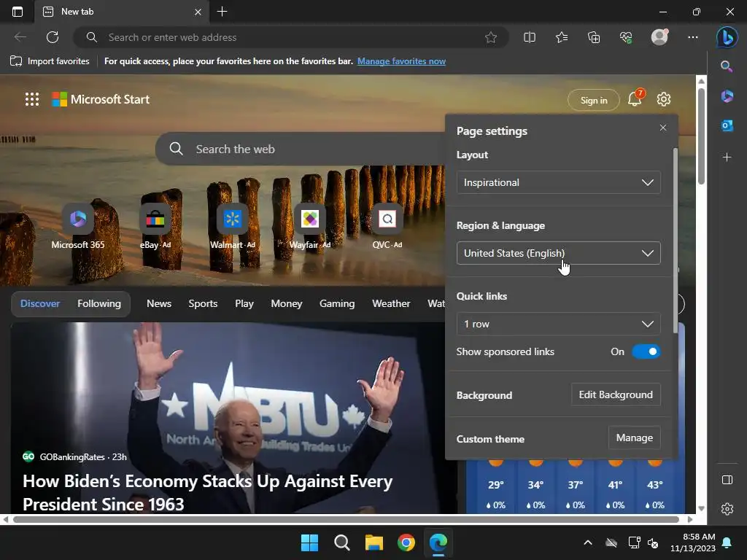Show hidden system tray icons chevron
This screenshot has width=747, height=560.
point(588,542)
